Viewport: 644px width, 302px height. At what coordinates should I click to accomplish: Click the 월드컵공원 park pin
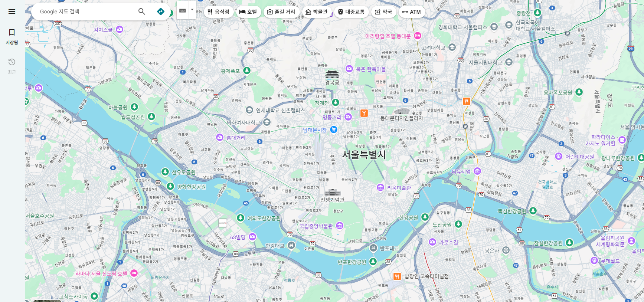(151, 116)
